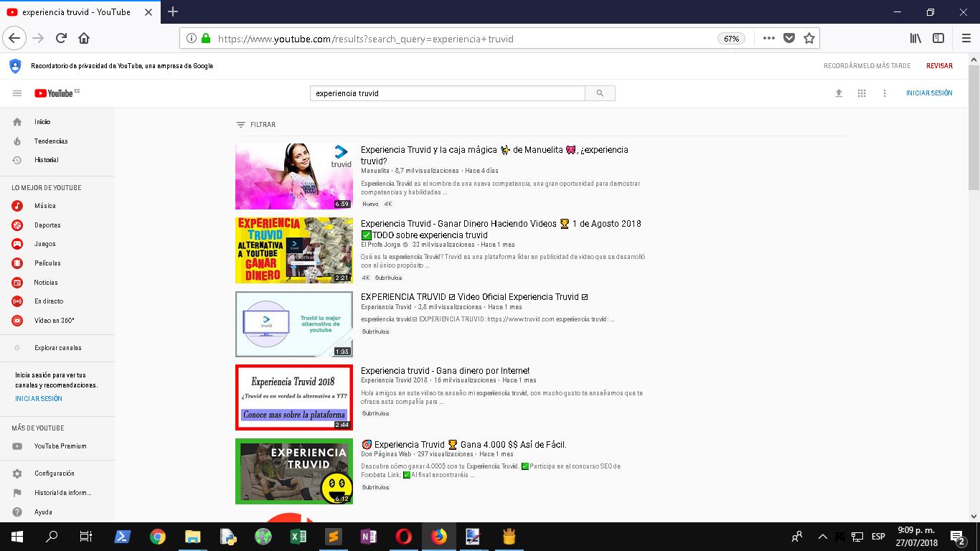
Task: Open the page actions three-dot menu
Action: click(768, 39)
